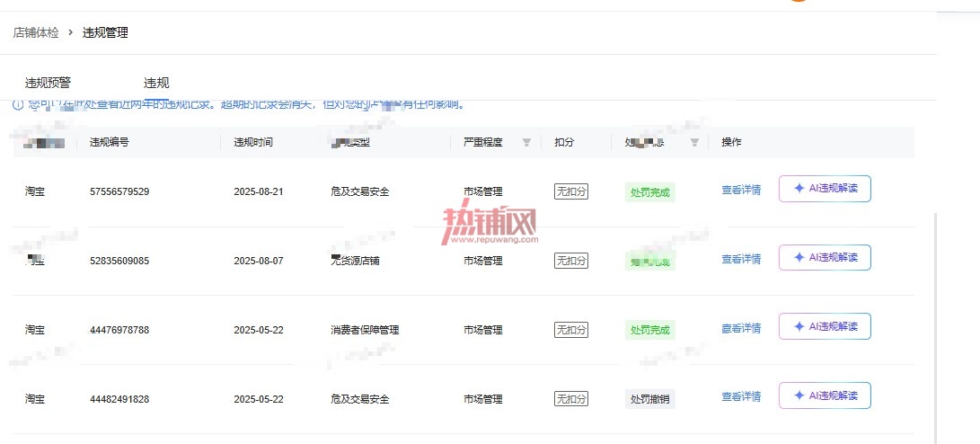Click the AI违规解读 button for violation 57556579529
Image resolution: width=980 pixels, height=444 pixels.
click(x=825, y=189)
